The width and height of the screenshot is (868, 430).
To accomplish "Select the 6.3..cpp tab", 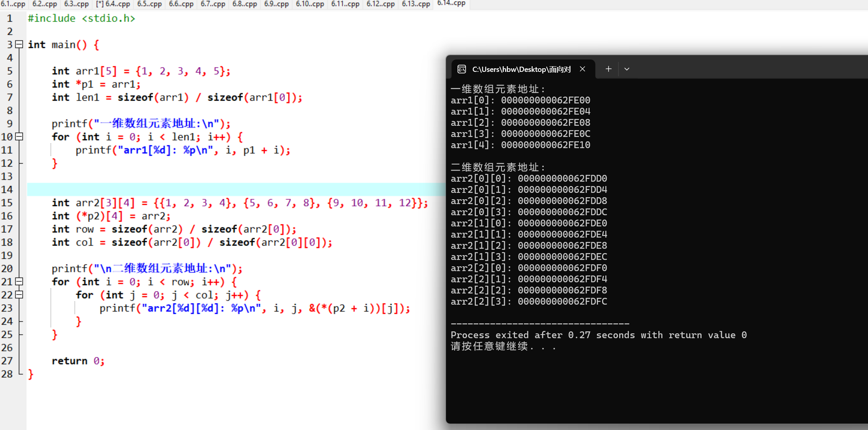I will tap(76, 4).
